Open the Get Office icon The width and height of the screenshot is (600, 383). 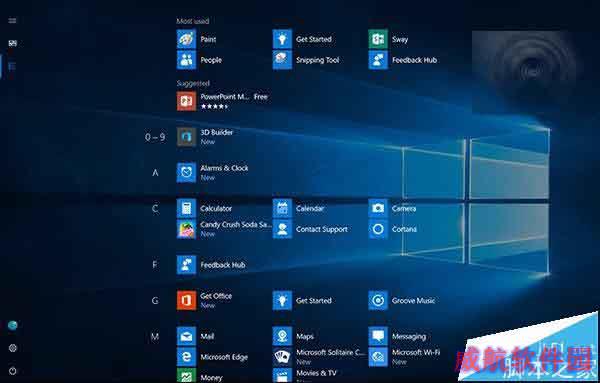point(186,300)
